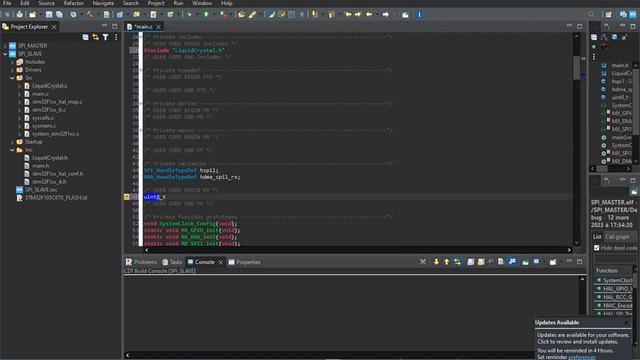Image resolution: width=640 pixels, height=360 pixels.
Task: Collapse the SPI_SLAVE project node
Action: click(x=5, y=53)
